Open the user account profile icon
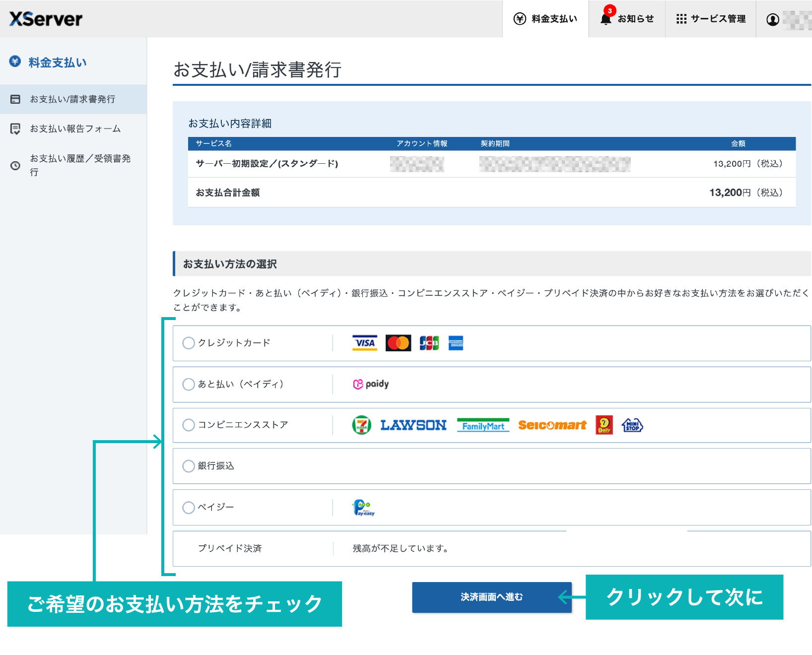Screen dimensions: 812x655 point(772,19)
